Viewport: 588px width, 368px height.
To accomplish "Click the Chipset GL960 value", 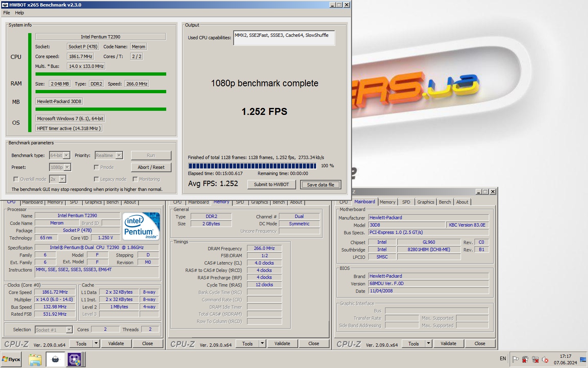I will coord(429,242).
